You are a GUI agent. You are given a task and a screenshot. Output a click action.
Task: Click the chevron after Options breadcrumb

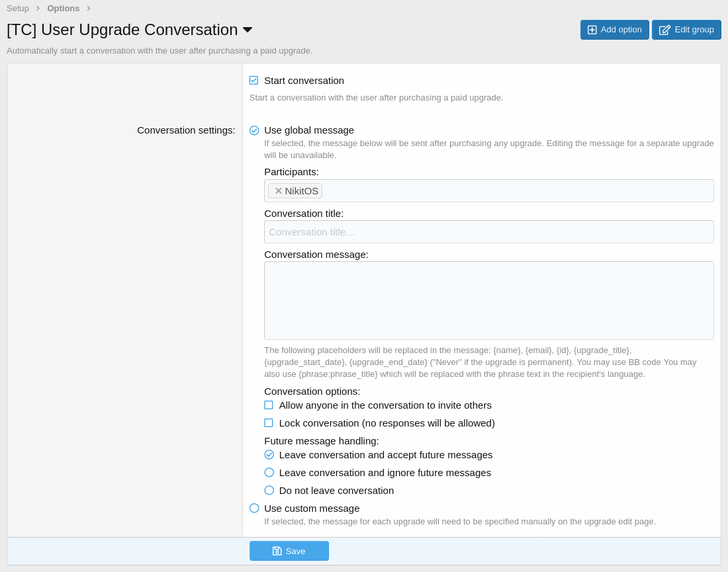click(x=88, y=9)
